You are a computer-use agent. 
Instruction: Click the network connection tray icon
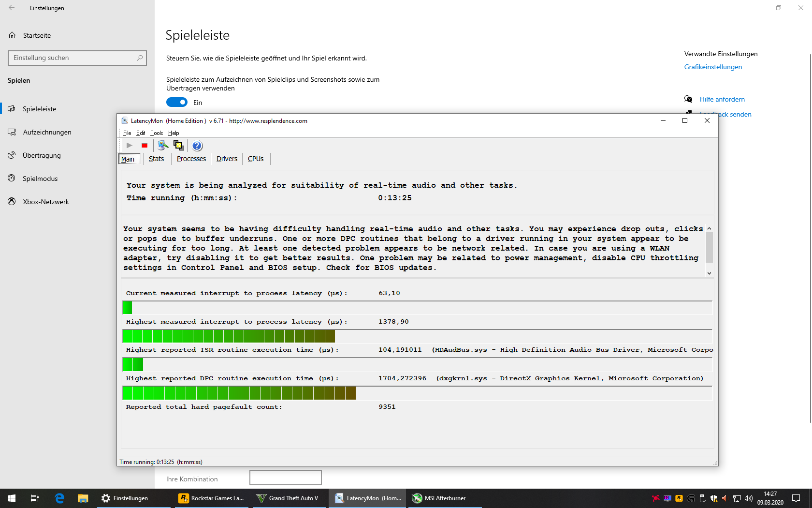click(737, 498)
